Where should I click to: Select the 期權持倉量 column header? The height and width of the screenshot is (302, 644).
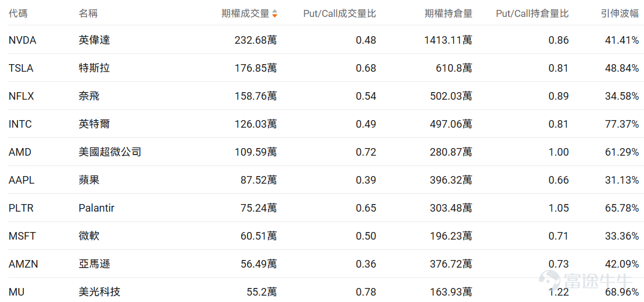point(448,13)
